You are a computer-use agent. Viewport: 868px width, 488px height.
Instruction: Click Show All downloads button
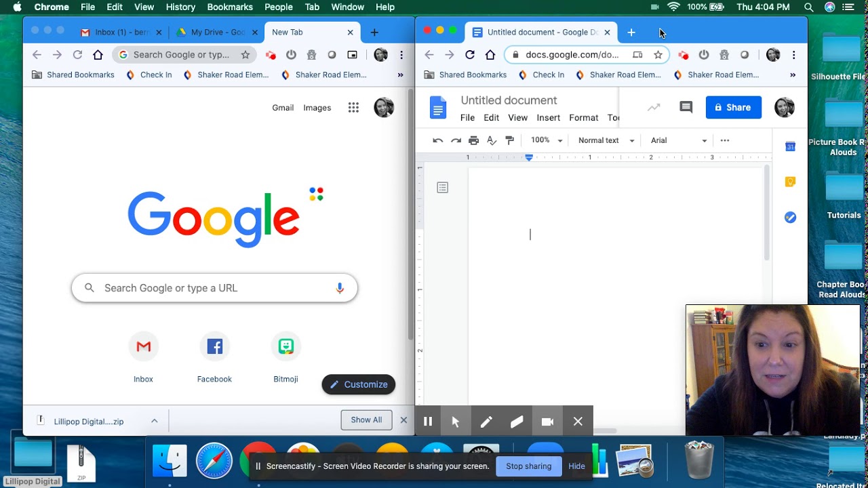pos(366,420)
